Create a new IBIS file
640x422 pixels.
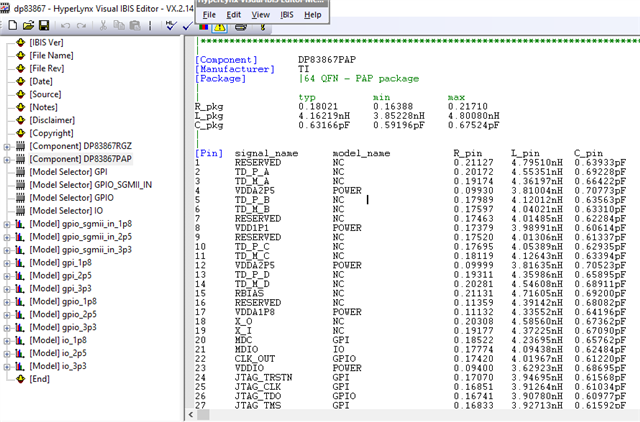13,25
